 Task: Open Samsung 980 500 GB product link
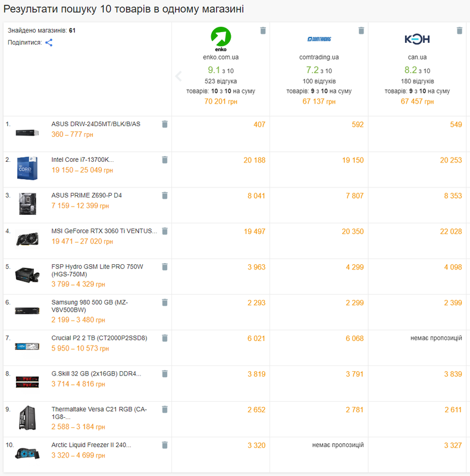tap(90, 306)
